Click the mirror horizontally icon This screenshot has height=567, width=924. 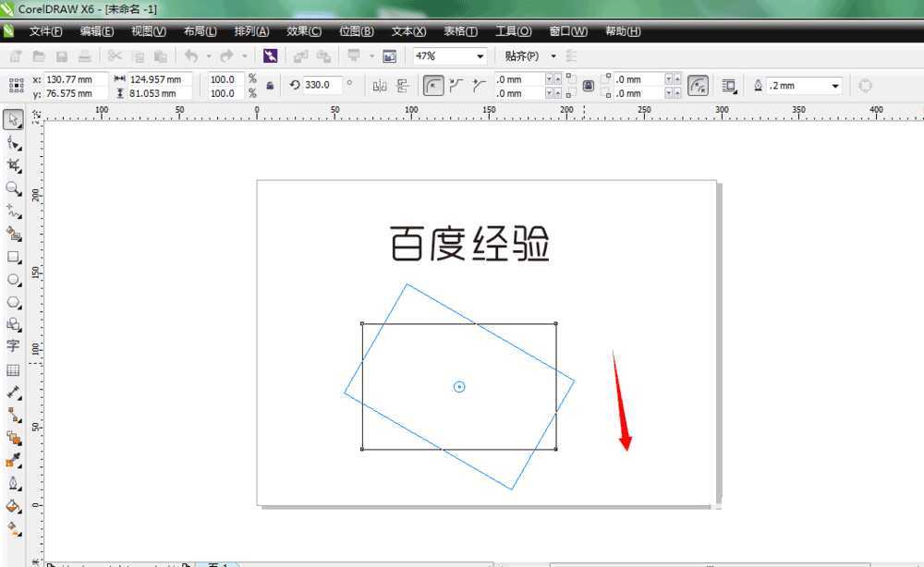(380, 85)
